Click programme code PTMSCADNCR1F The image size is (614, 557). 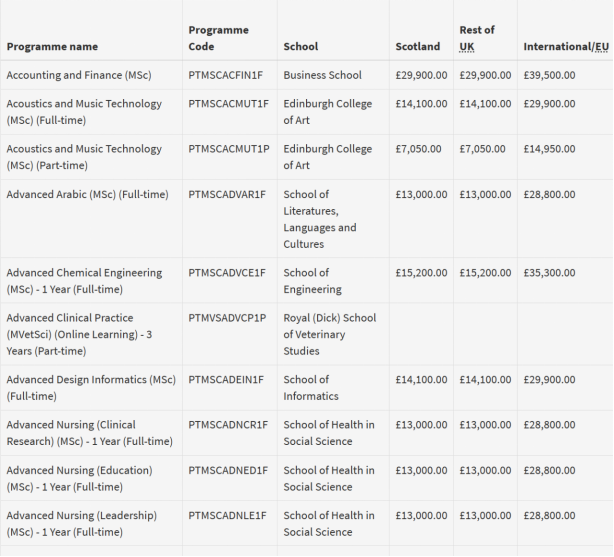click(228, 425)
